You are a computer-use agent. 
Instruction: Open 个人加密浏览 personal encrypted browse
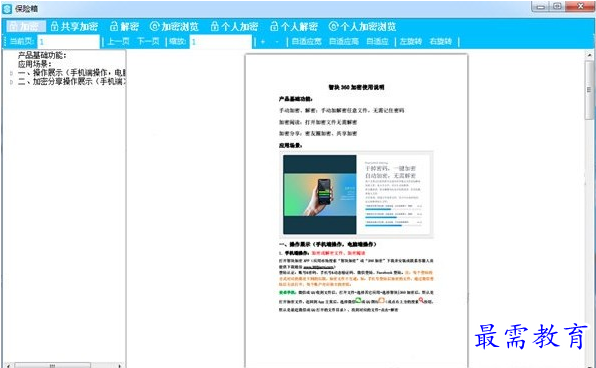[x=363, y=27]
